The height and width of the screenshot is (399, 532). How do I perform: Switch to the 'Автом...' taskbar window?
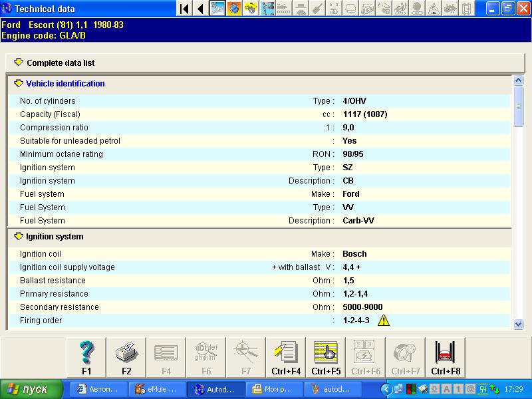pos(98,389)
